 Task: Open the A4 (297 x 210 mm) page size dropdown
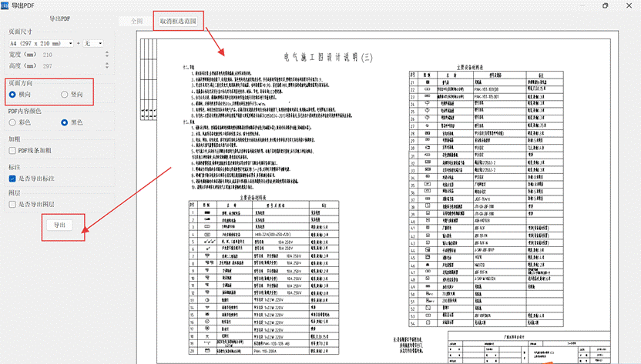tap(41, 43)
